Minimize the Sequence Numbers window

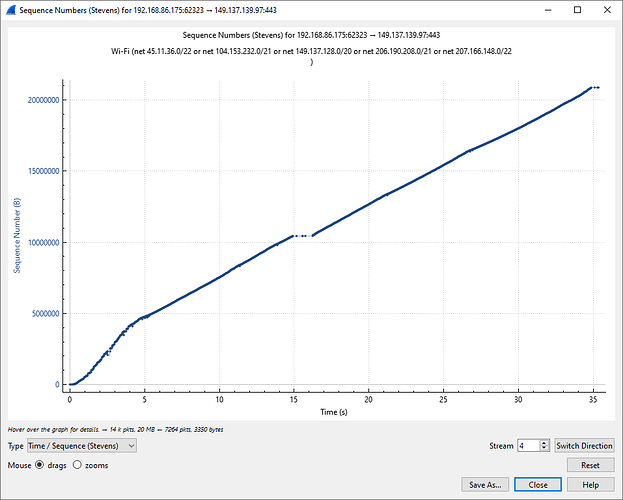point(547,9)
